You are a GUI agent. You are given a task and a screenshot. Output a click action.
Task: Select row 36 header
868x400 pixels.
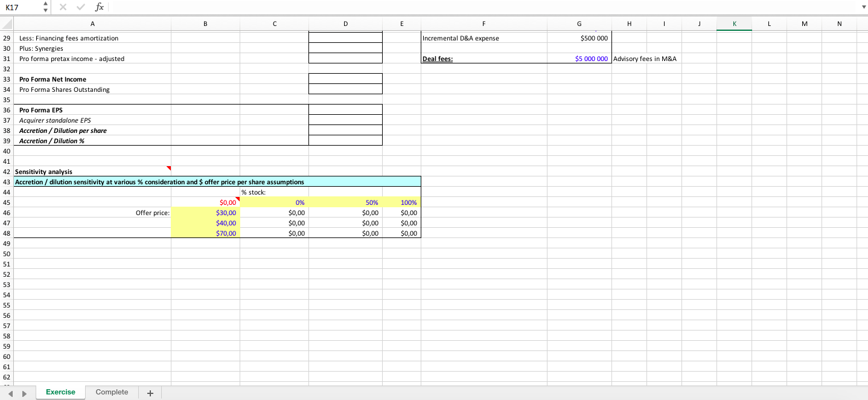coord(7,110)
